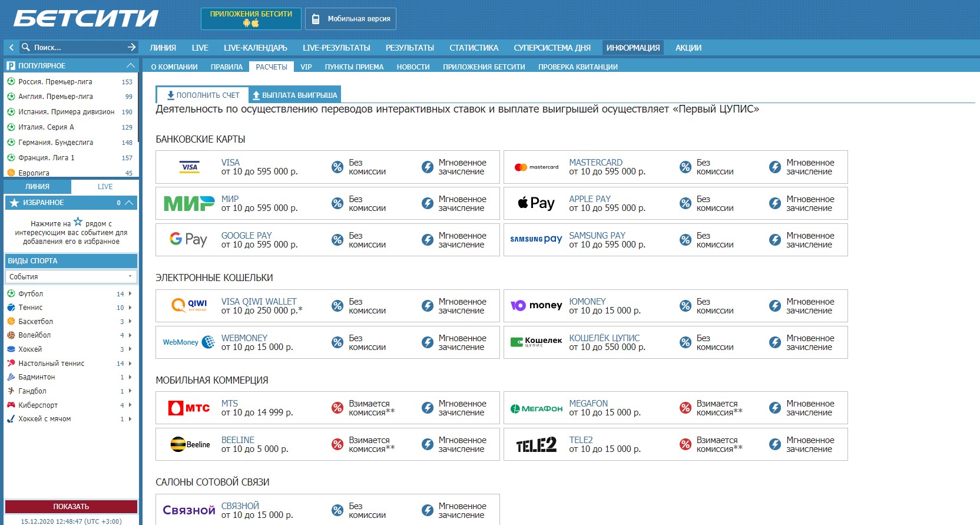Open the WEBMONEY deposit link
This screenshot has width=980, height=525.
(244, 338)
